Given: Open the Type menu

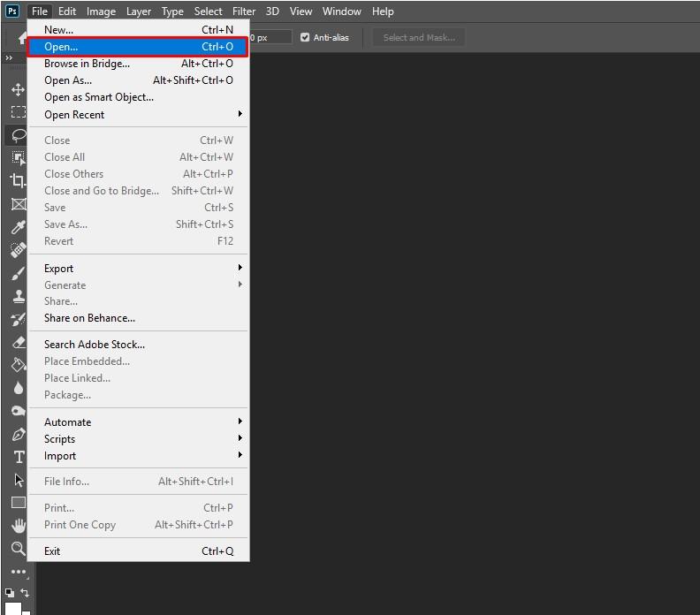Looking at the screenshot, I should pyautogui.click(x=172, y=11).
